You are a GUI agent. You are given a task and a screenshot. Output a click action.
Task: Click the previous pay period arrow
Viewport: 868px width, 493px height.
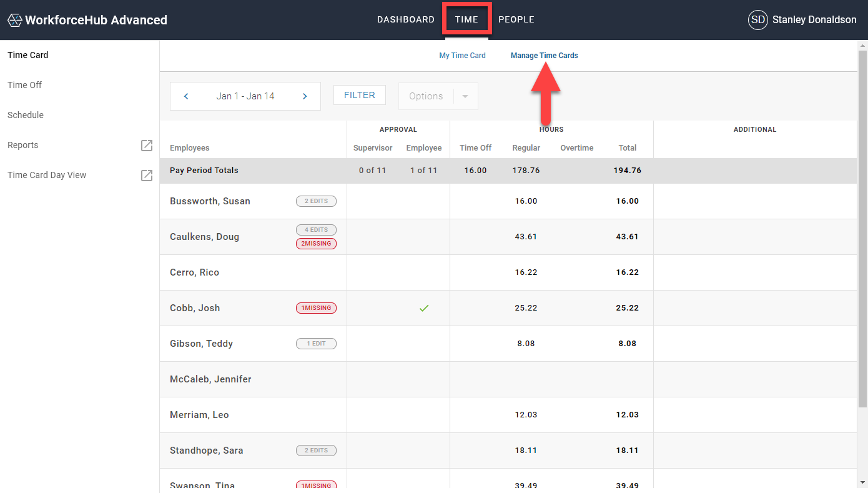(x=185, y=96)
